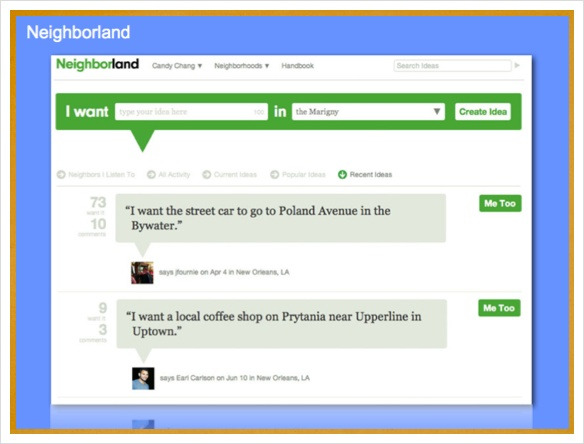Select the Current Ideas filter

tap(230, 174)
